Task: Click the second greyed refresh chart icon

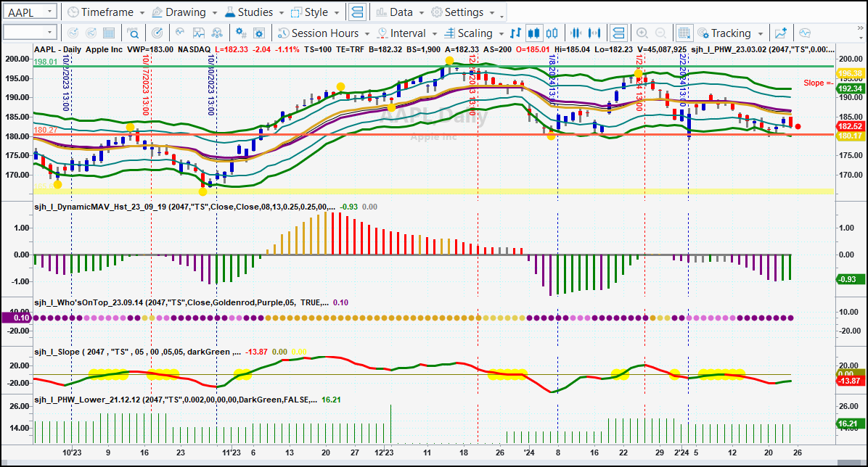Action: [x=91, y=33]
